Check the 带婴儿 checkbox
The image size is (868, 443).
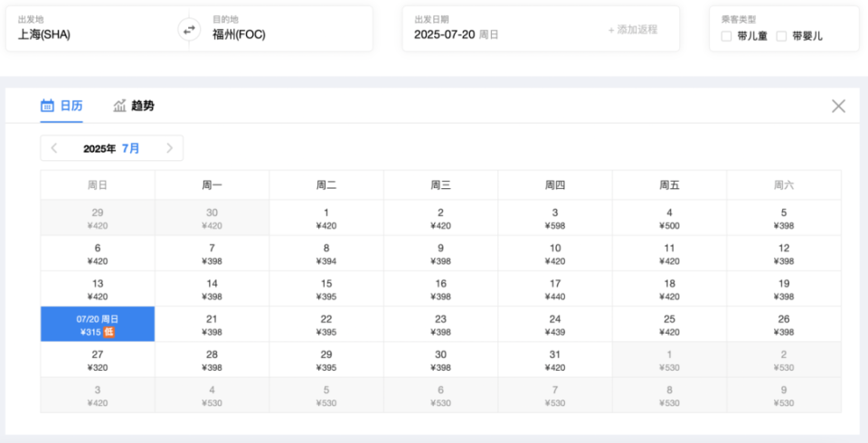pyautogui.click(x=781, y=36)
